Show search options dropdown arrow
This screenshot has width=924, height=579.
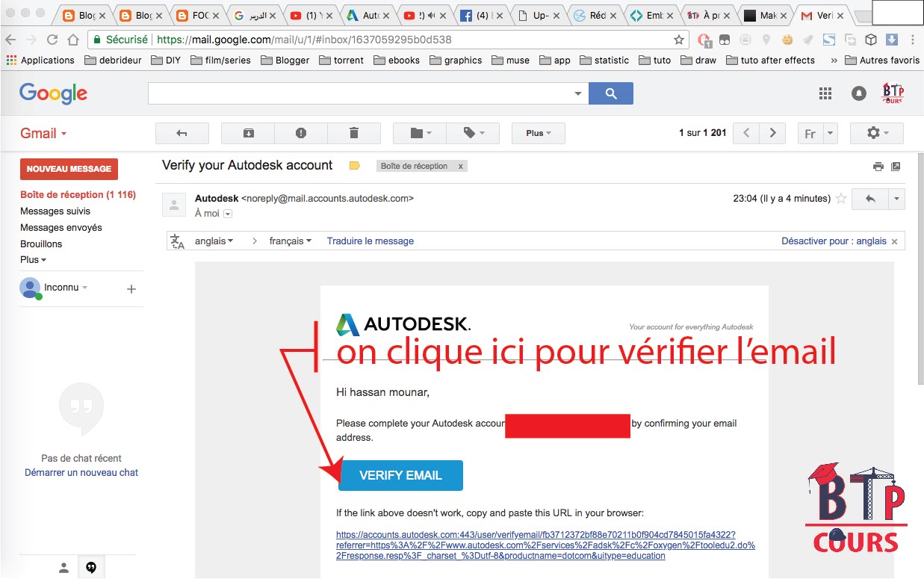pyautogui.click(x=577, y=93)
